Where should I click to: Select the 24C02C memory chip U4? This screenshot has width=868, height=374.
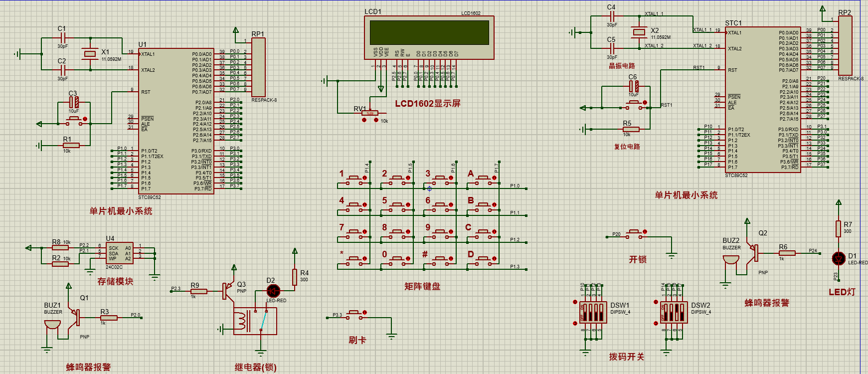pyautogui.click(x=119, y=253)
